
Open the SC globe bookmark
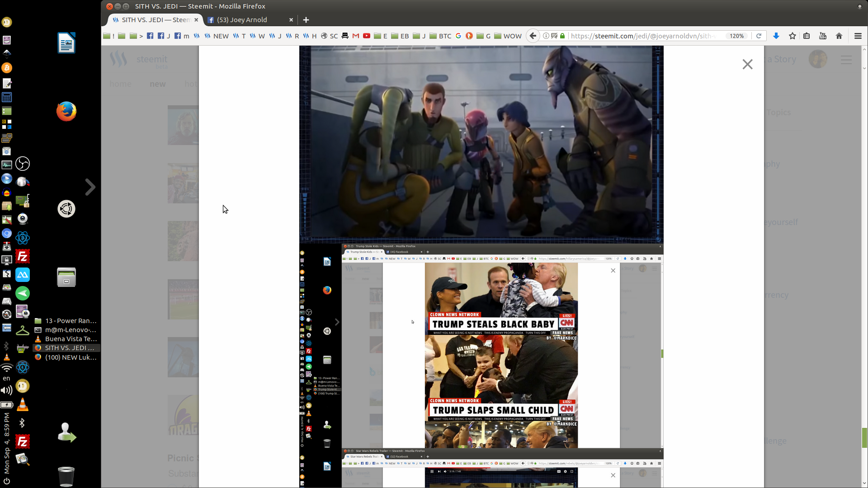point(329,36)
